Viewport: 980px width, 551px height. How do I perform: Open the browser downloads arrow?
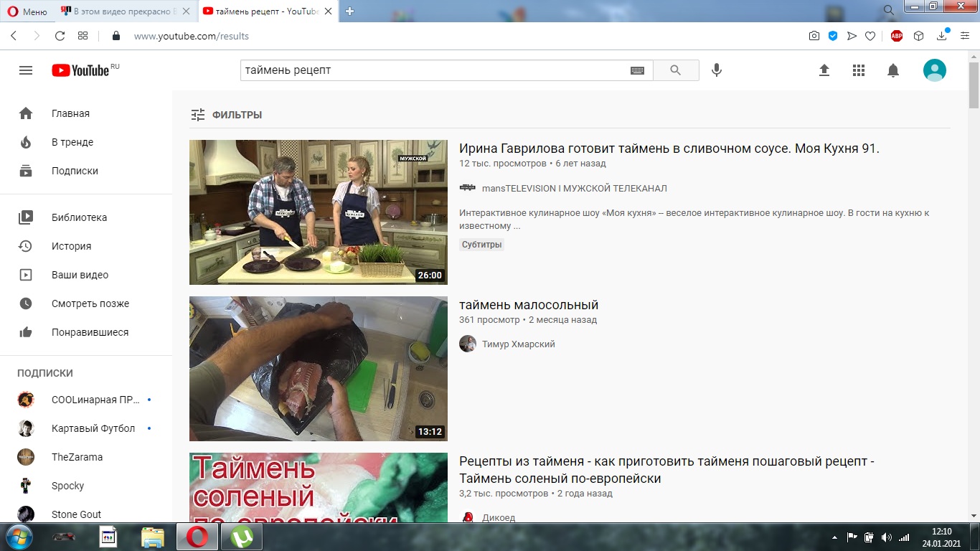pyautogui.click(x=943, y=36)
